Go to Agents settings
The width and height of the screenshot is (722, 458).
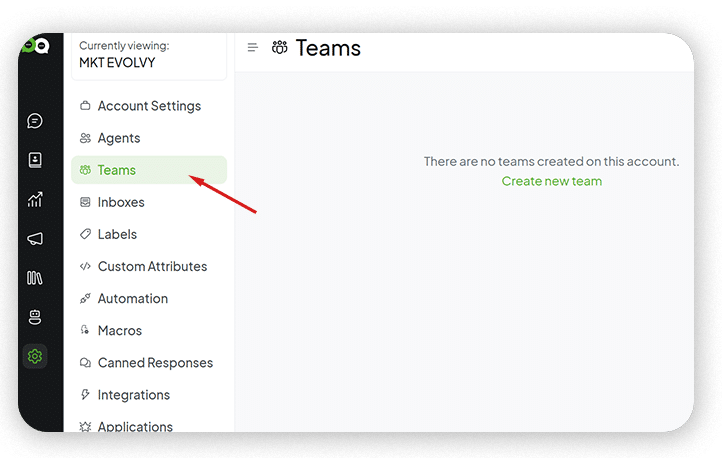(x=118, y=138)
